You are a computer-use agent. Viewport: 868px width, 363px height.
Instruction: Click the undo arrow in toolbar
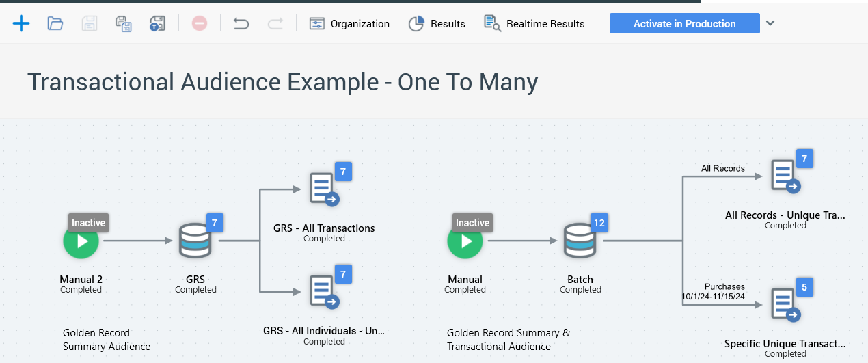pyautogui.click(x=241, y=23)
